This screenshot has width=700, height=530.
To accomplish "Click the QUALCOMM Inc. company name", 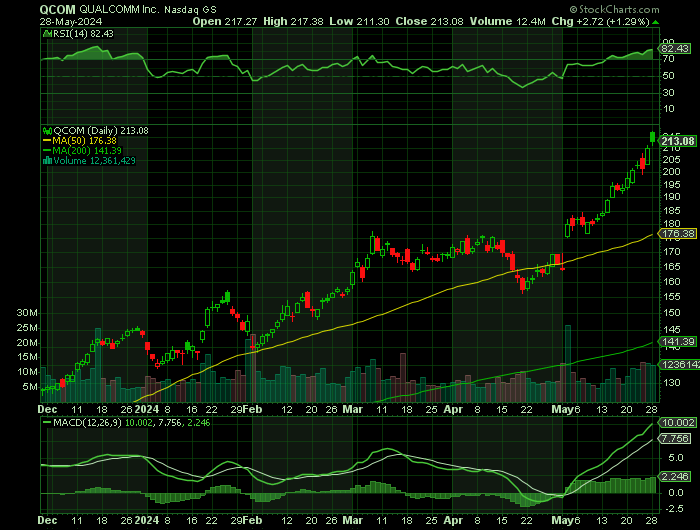I will pos(119,9).
